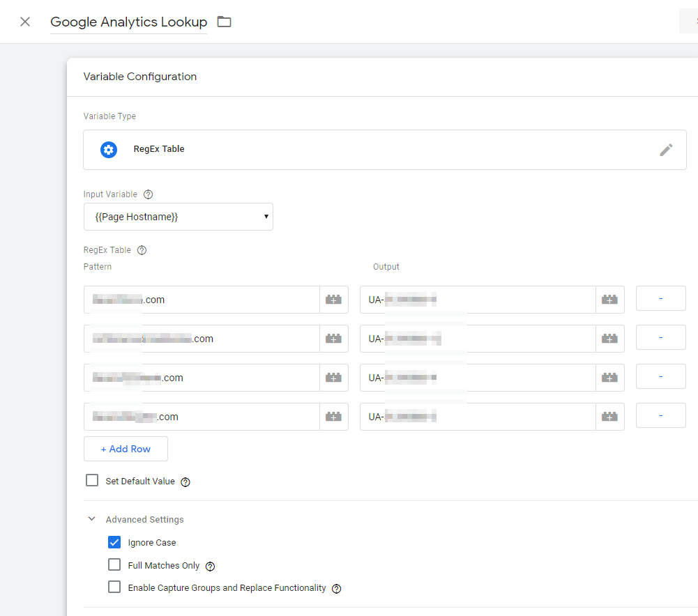Remove the fourth table row

[660, 415]
